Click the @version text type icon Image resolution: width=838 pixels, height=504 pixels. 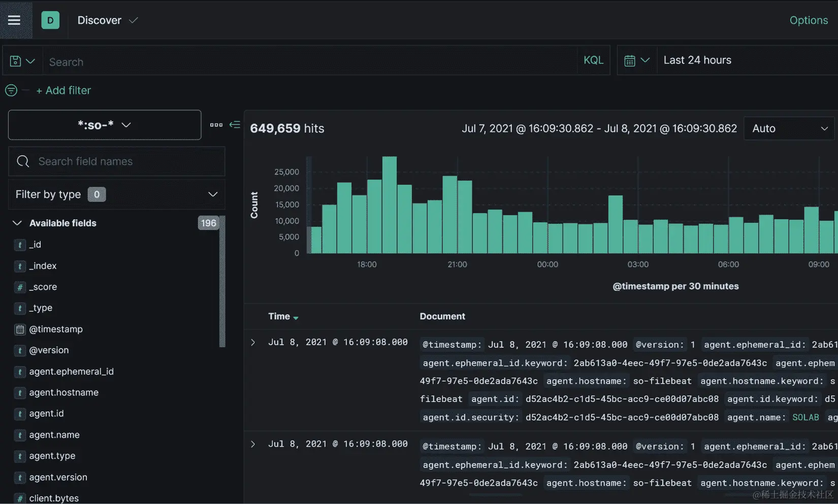point(19,351)
